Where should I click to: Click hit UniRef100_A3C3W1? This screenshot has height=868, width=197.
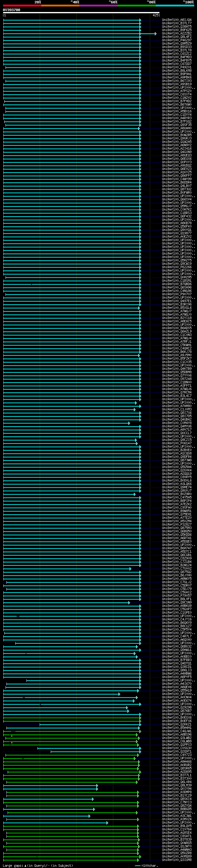177,816
